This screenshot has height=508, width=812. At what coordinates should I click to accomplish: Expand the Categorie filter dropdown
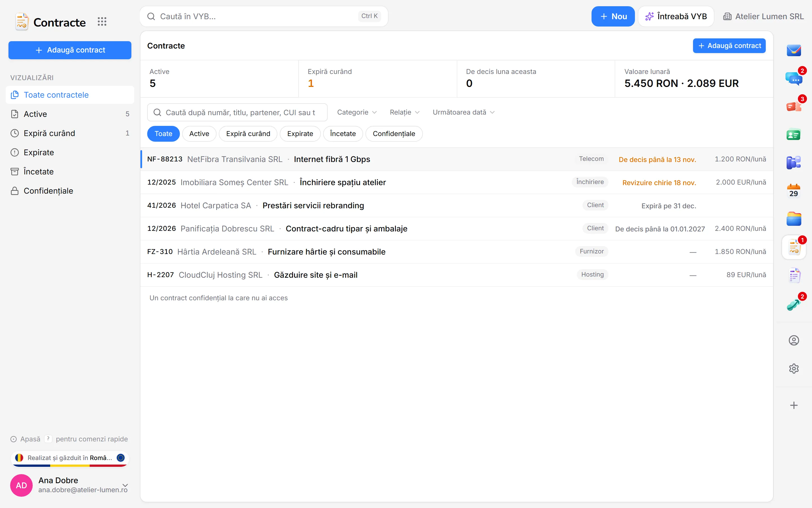coord(357,112)
